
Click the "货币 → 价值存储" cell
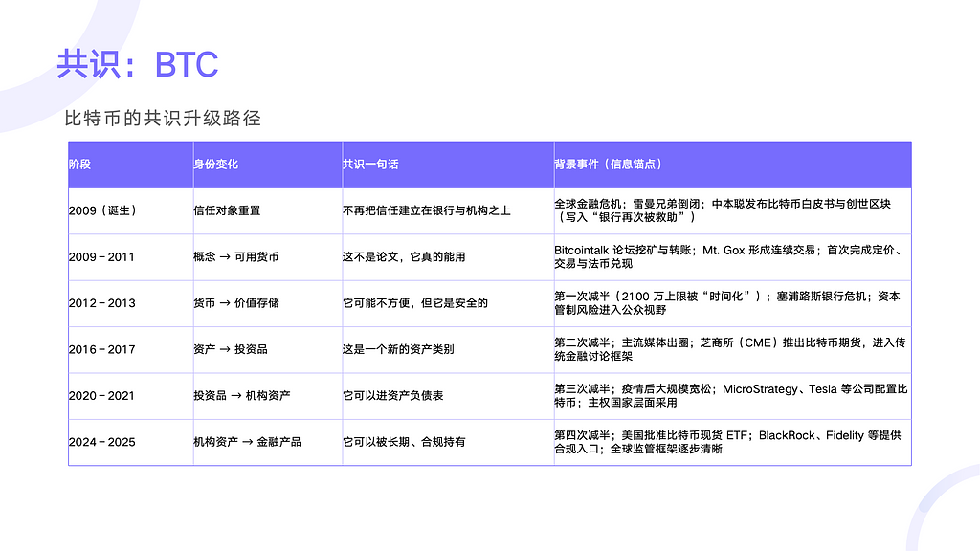[x=236, y=303]
